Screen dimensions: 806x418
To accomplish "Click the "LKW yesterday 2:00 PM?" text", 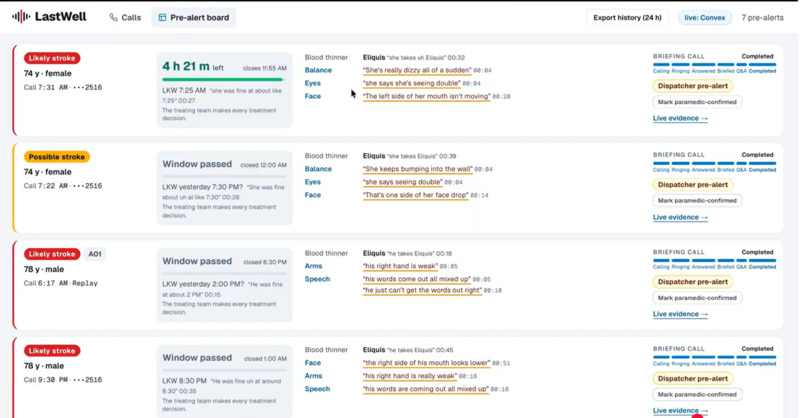I will (x=203, y=284).
